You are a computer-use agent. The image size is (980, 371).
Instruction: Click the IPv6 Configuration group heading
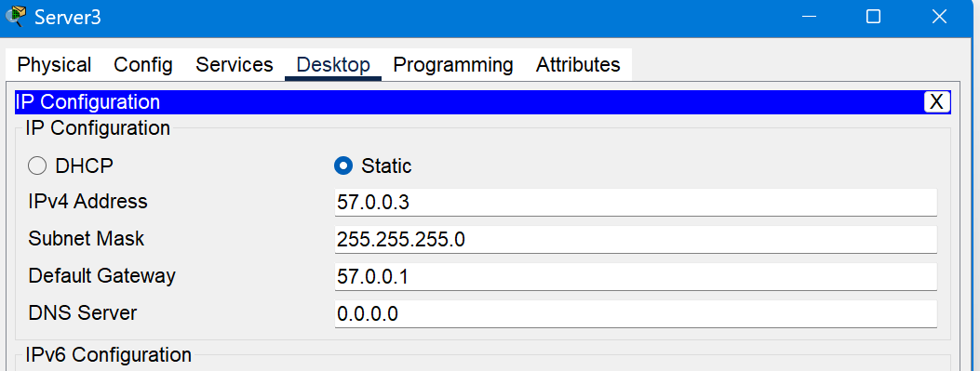108,355
